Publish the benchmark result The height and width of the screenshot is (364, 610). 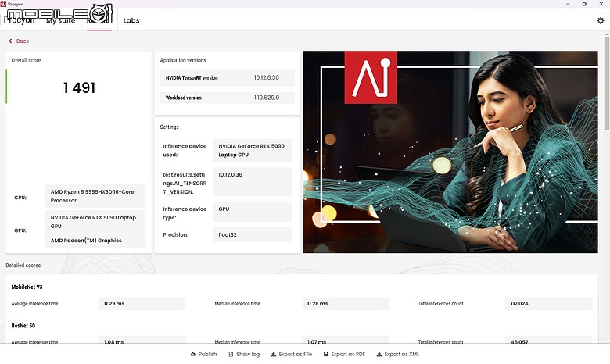[x=203, y=354]
